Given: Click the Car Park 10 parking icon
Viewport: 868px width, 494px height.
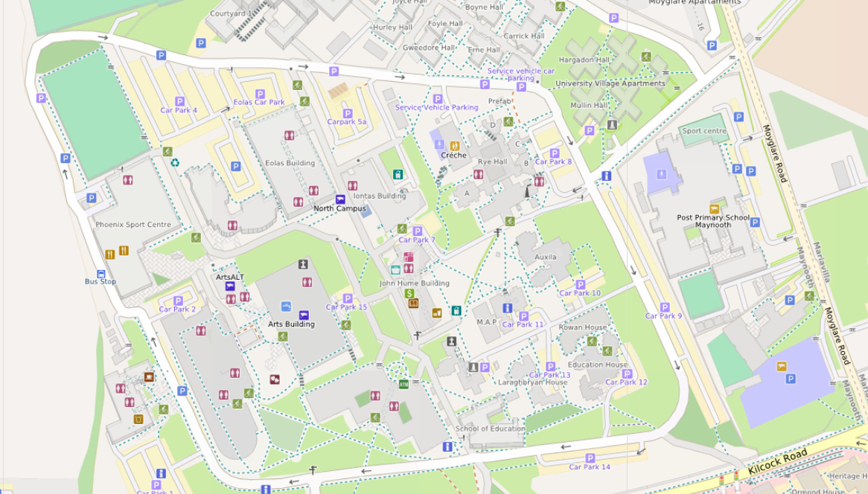Looking at the screenshot, I should 580,285.
